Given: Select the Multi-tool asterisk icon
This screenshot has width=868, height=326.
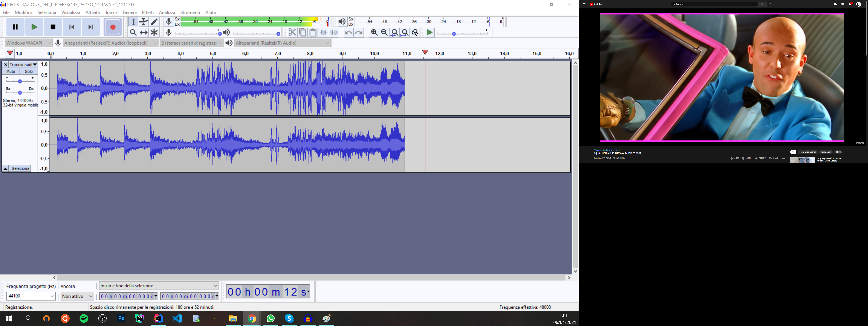Looking at the screenshot, I should pos(154,32).
